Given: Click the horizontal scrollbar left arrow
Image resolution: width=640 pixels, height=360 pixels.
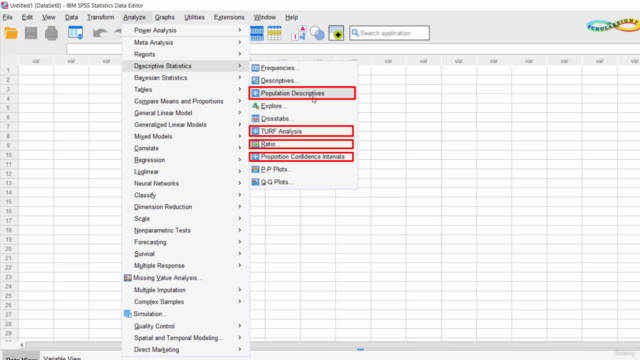Looking at the screenshot, I should pyautogui.click(x=22, y=345).
